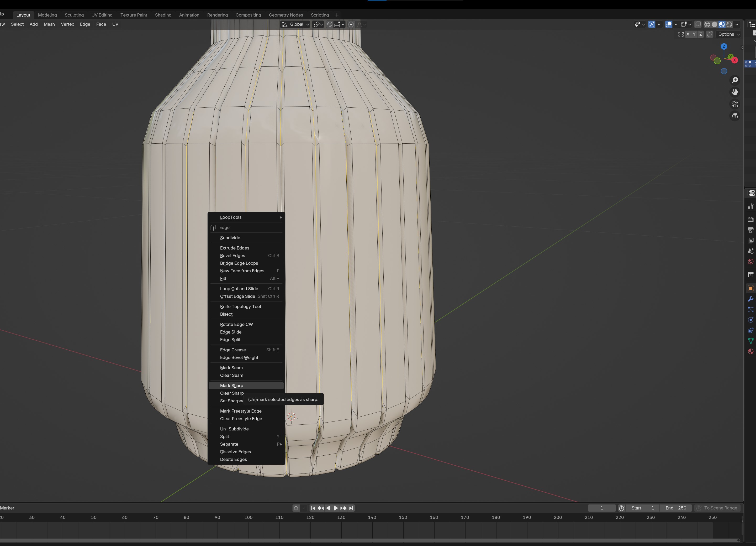Image resolution: width=756 pixels, height=546 pixels.
Task: Open the Physics properties tab
Action: click(750, 320)
